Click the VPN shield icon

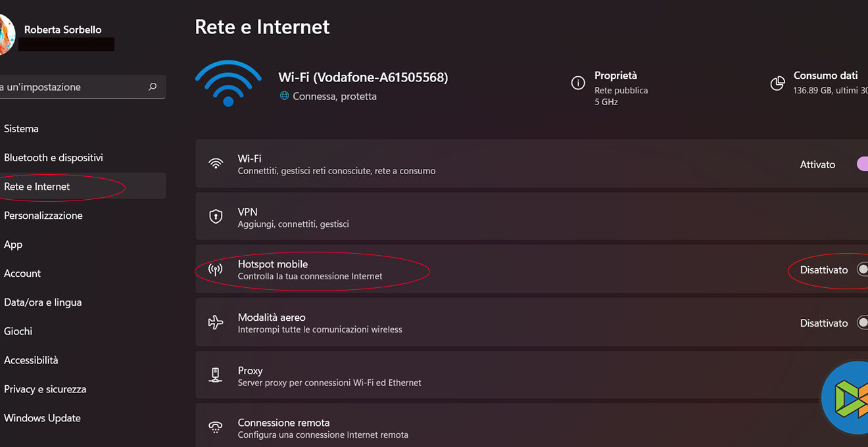point(216,216)
